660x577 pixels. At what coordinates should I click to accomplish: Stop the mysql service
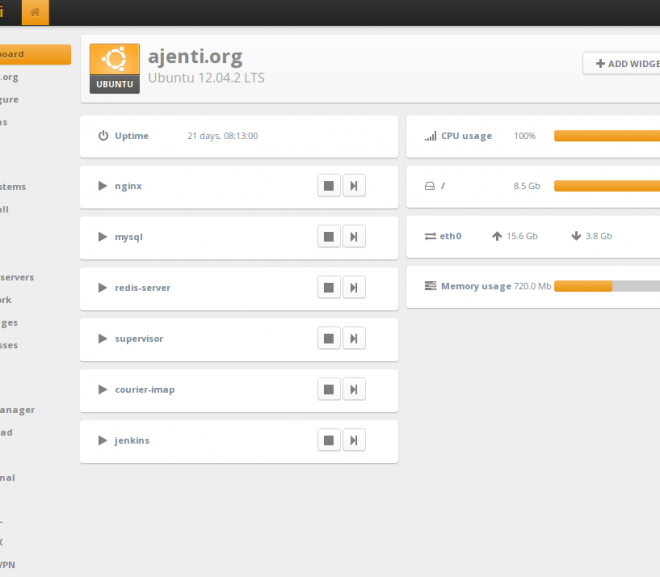(329, 237)
